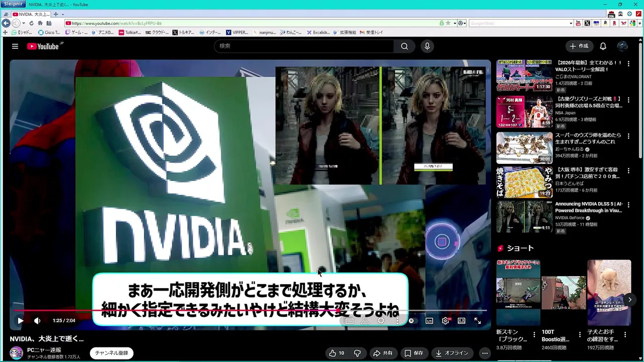Play the video
The width and height of the screenshot is (644, 362).
pos(21,320)
